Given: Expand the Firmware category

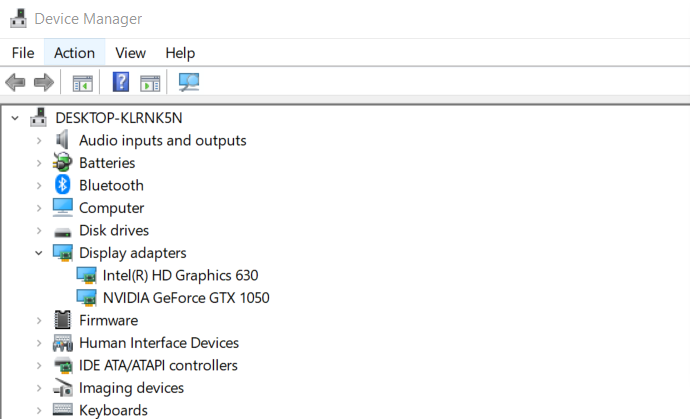Looking at the screenshot, I should click(39, 320).
